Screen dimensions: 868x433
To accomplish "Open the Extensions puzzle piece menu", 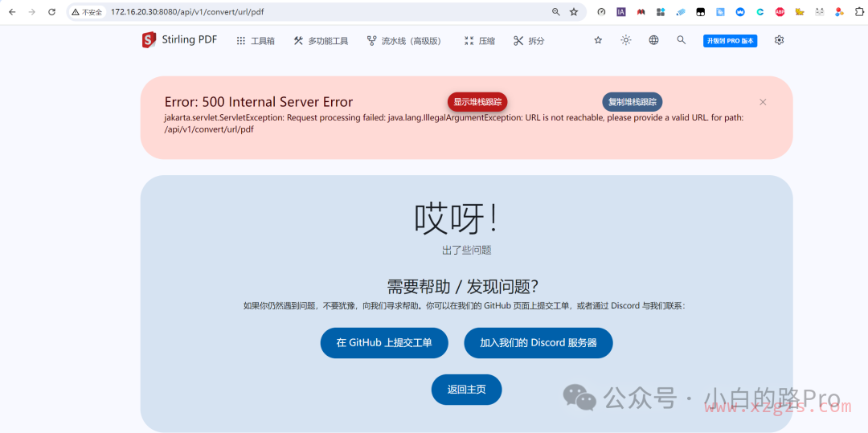I will pyautogui.click(x=859, y=11).
